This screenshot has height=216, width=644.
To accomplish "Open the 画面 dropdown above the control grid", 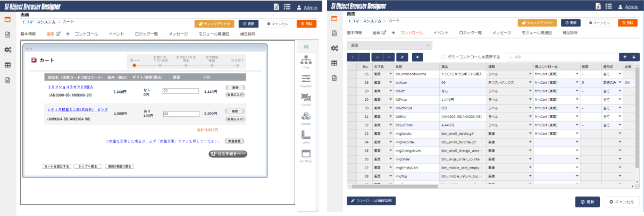I will tap(389, 46).
